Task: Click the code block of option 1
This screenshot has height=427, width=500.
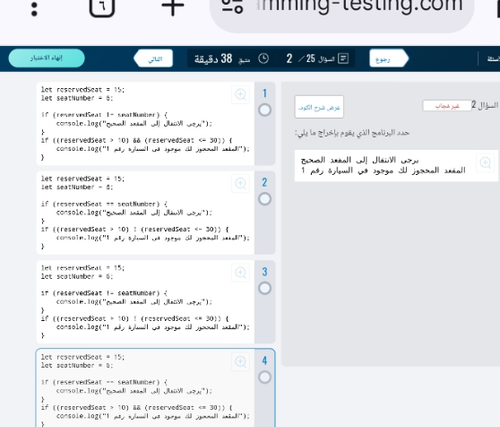Action: pos(145,124)
